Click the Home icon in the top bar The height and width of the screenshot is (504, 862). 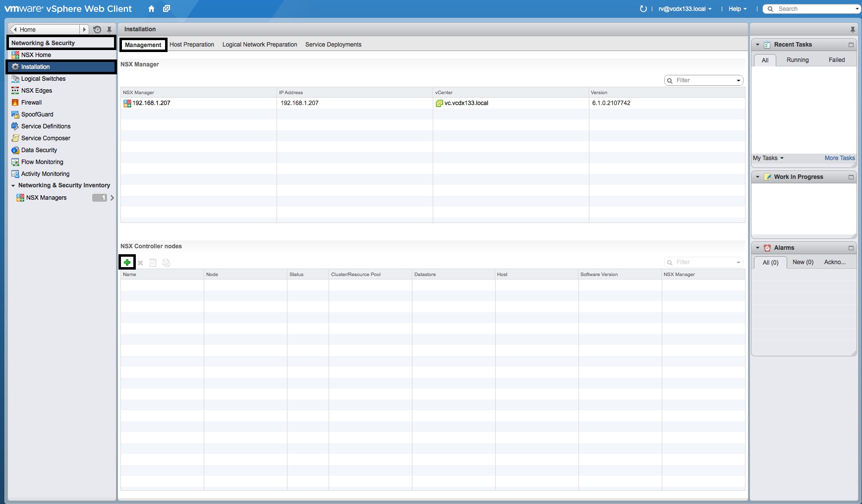click(x=151, y=8)
